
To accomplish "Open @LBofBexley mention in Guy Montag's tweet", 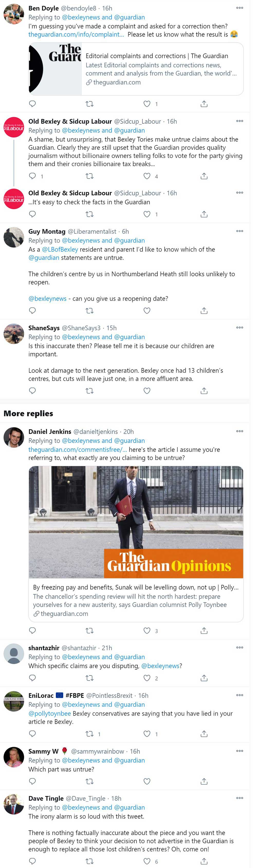I will pyautogui.click(x=60, y=249).
